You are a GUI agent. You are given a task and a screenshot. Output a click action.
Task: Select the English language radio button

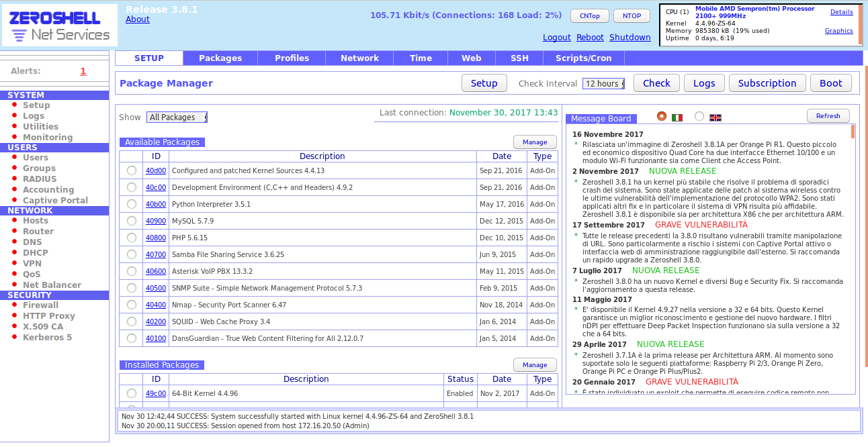click(699, 116)
